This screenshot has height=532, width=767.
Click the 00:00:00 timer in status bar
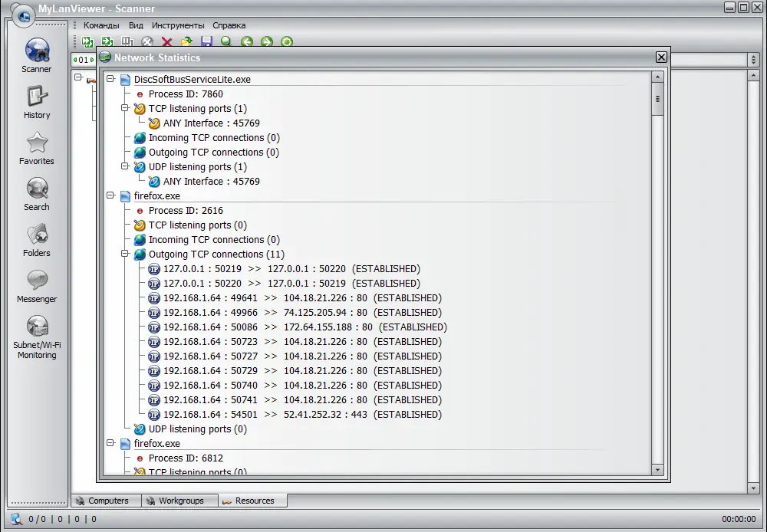click(739, 519)
